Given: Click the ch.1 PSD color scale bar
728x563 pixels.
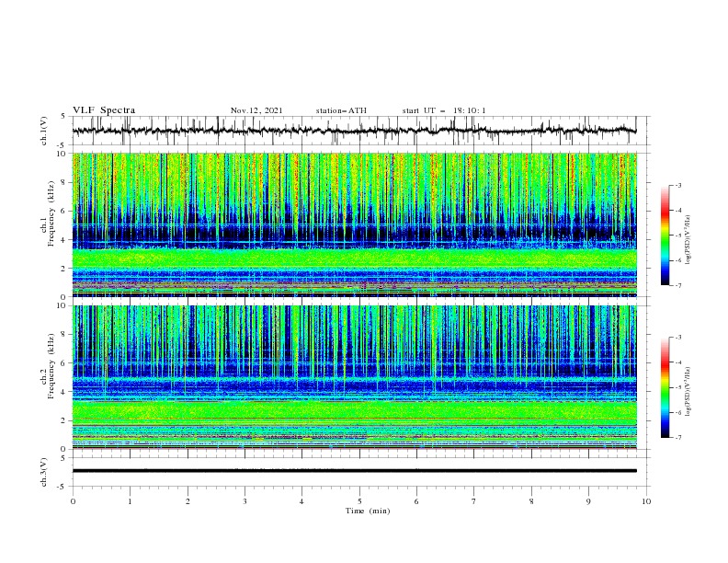Looking at the screenshot, I should [x=665, y=236].
